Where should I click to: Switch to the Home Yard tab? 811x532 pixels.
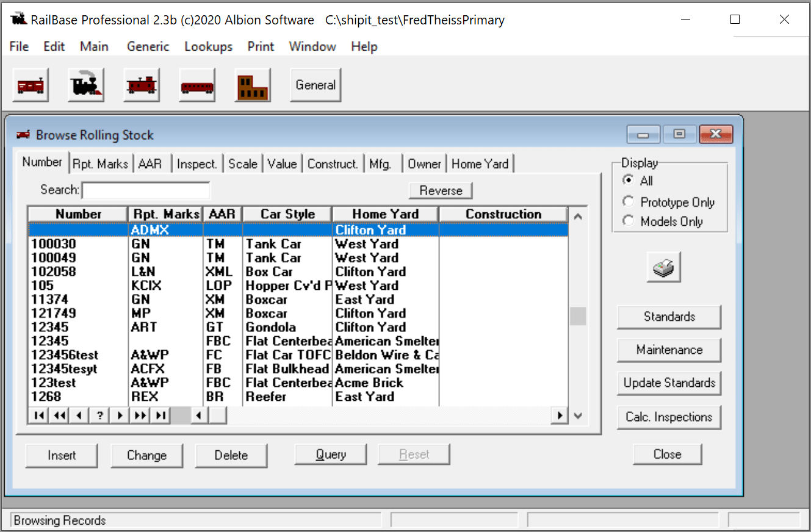click(480, 164)
